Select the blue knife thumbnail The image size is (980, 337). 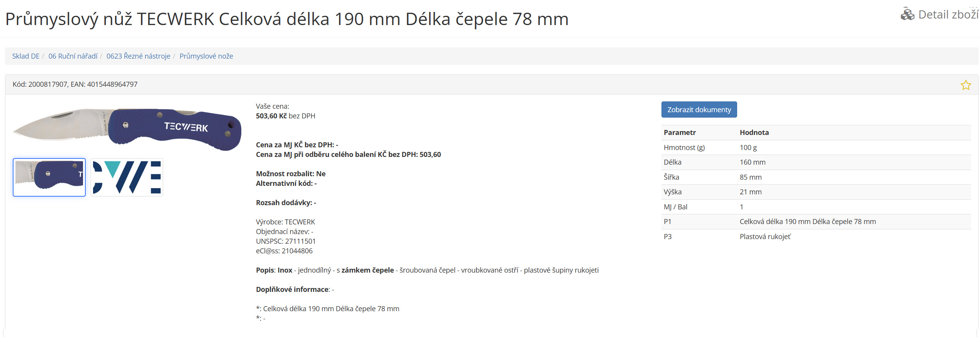click(49, 177)
